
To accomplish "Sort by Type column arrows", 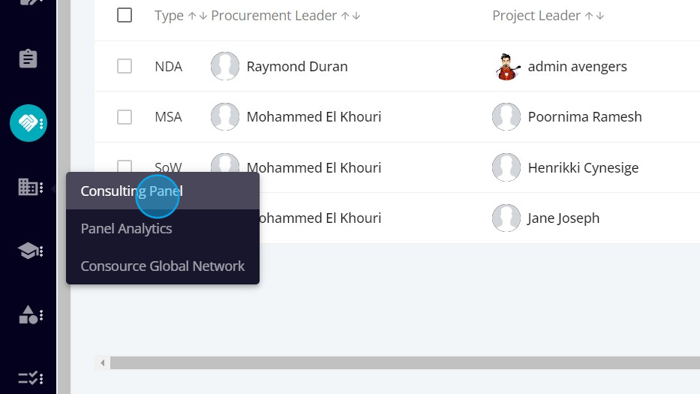I will (x=197, y=16).
